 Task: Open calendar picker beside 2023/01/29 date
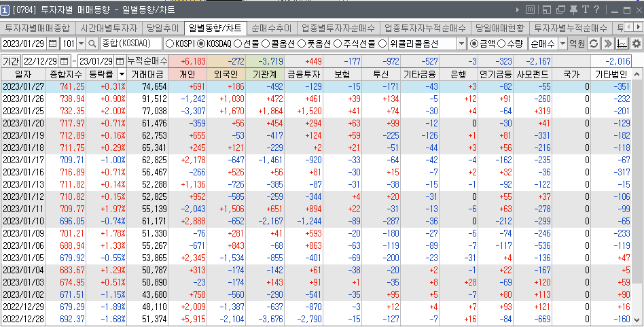pyautogui.click(x=52, y=44)
